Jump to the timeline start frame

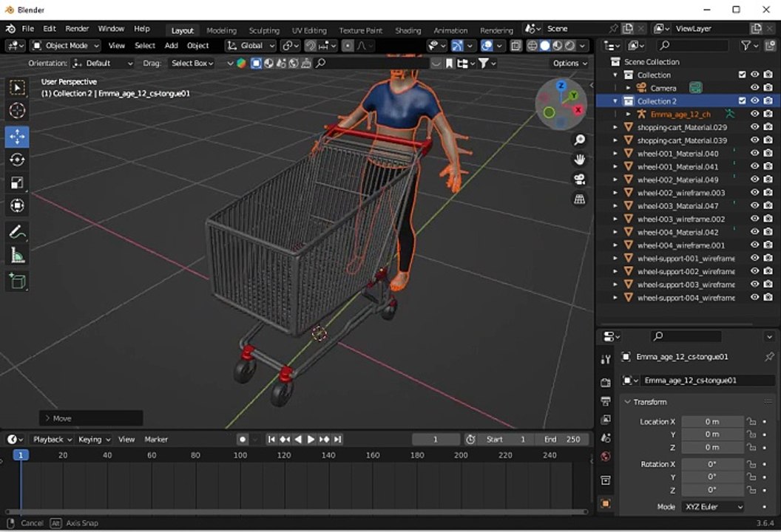click(x=271, y=440)
